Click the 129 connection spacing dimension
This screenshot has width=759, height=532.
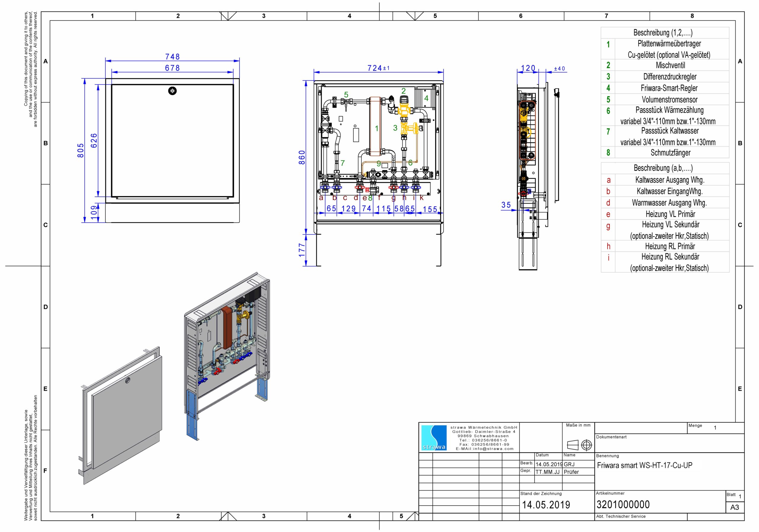tap(348, 209)
